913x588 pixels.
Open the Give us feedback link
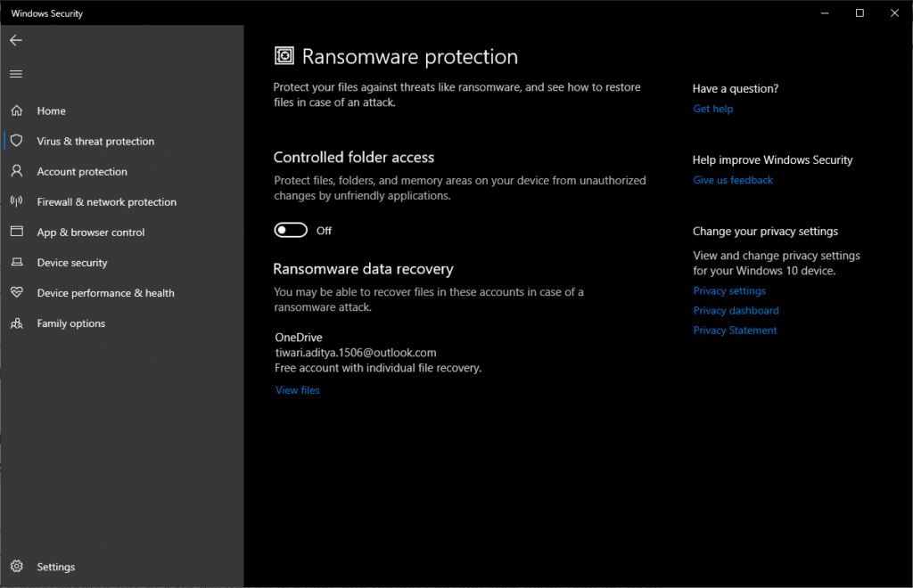click(732, 179)
